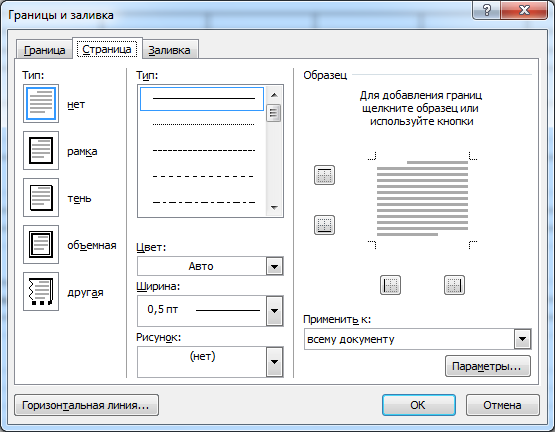Viewport: 555px width, 432px height.
Task: Open the help question mark button
Action: point(487,10)
